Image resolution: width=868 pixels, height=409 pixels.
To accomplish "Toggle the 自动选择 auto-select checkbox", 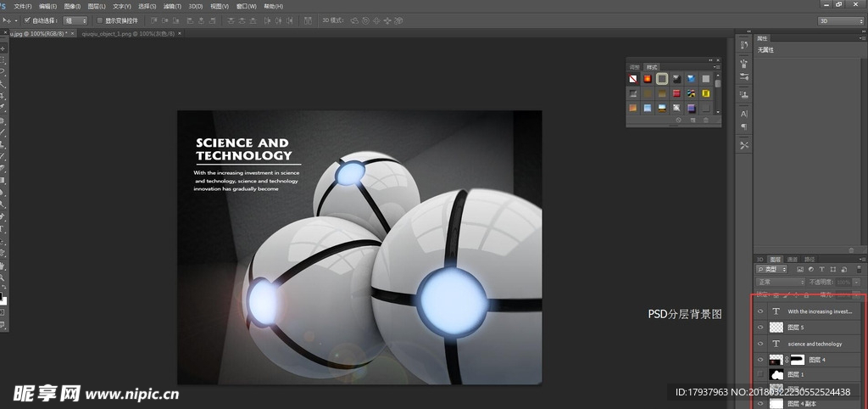I will tap(27, 20).
